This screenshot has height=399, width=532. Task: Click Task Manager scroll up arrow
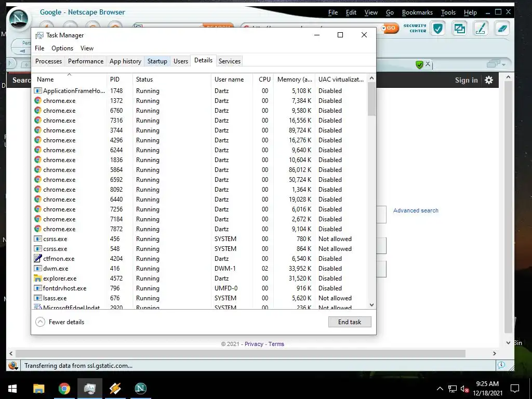pos(371,78)
